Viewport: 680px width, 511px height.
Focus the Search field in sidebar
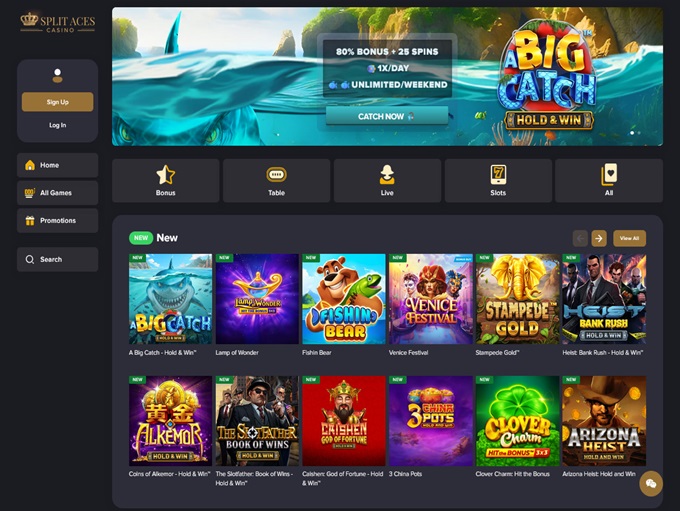point(57,259)
